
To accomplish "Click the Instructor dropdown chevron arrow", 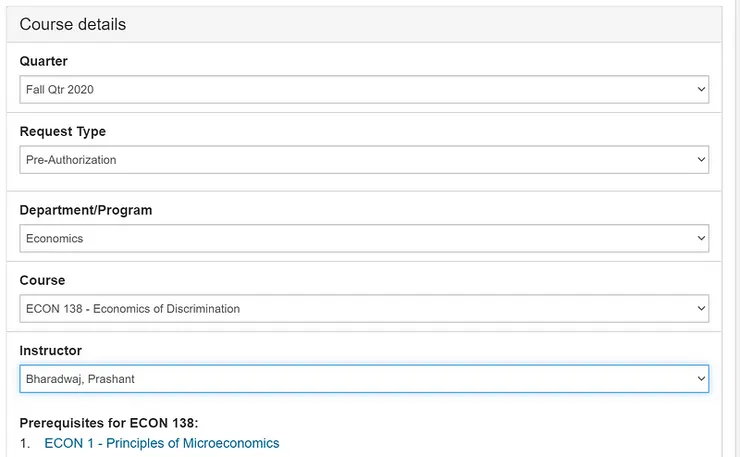I will tap(700, 379).
